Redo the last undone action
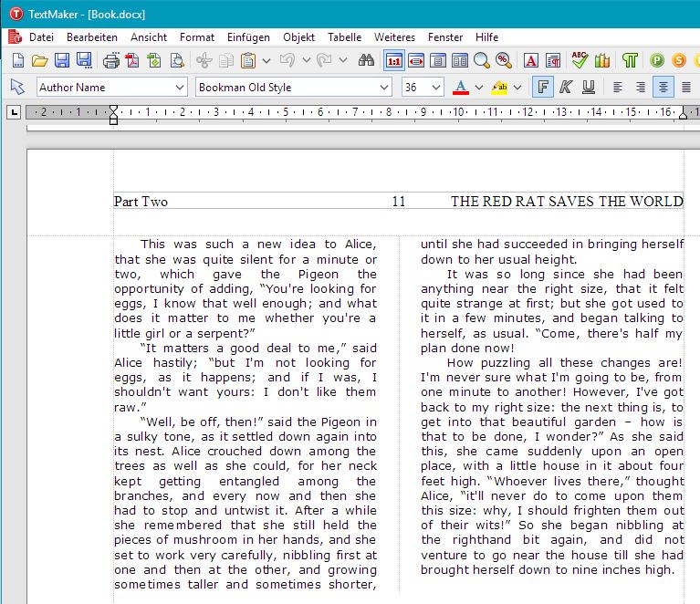This screenshot has width=700, height=604. coord(324,60)
